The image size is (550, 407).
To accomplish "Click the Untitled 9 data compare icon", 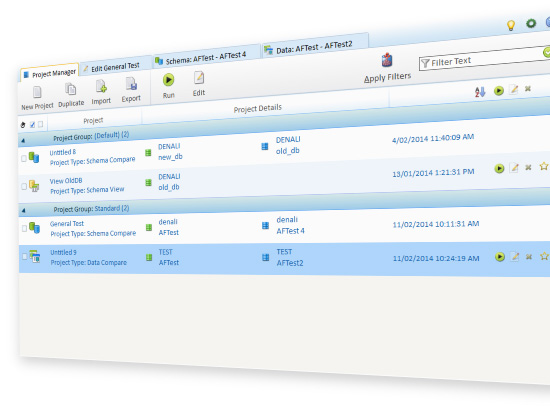I will coord(35,256).
